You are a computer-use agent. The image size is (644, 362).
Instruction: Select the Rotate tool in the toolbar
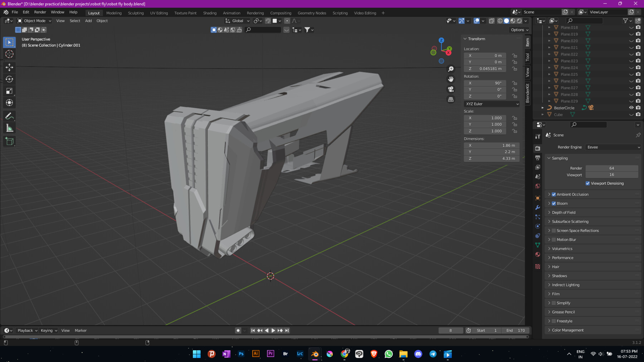[9, 79]
